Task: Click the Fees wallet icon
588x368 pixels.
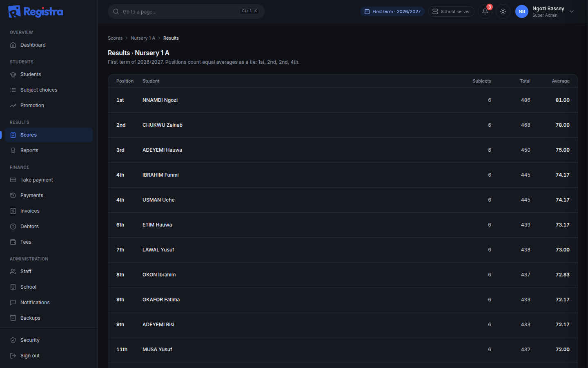Action: (13, 242)
